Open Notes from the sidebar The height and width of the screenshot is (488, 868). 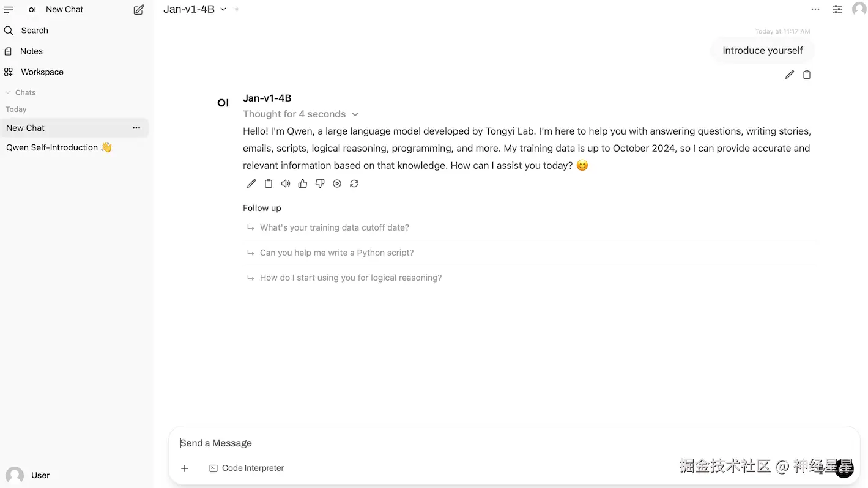(31, 51)
